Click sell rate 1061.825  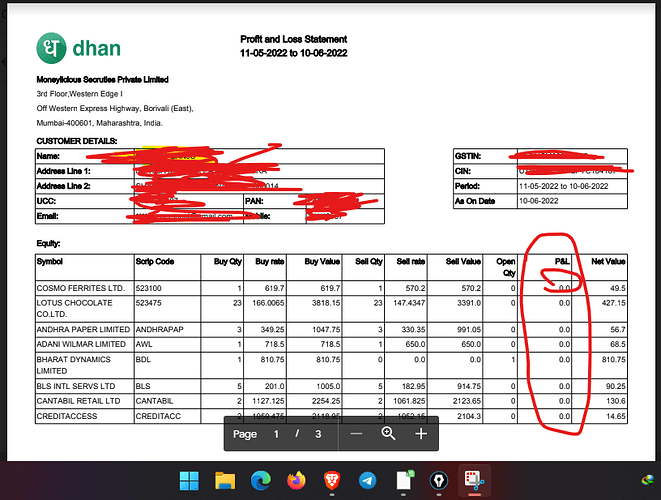click(409, 401)
